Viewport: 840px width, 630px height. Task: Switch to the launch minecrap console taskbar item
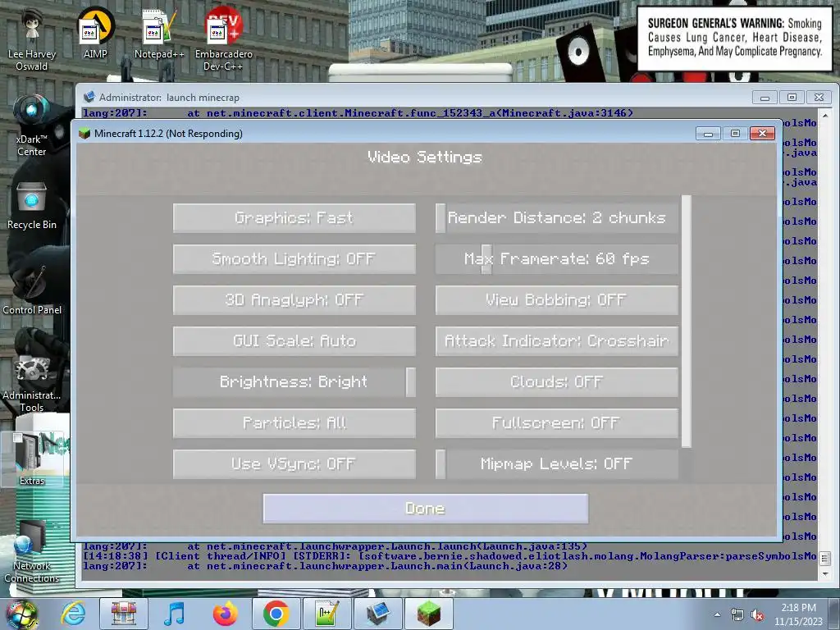377,614
